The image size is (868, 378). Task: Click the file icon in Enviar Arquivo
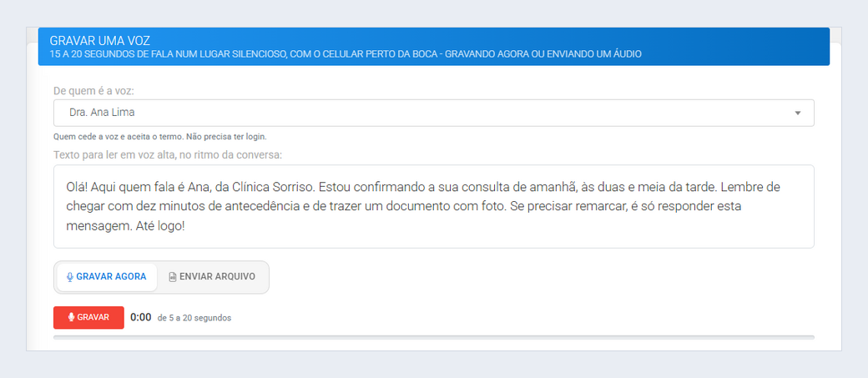click(172, 277)
